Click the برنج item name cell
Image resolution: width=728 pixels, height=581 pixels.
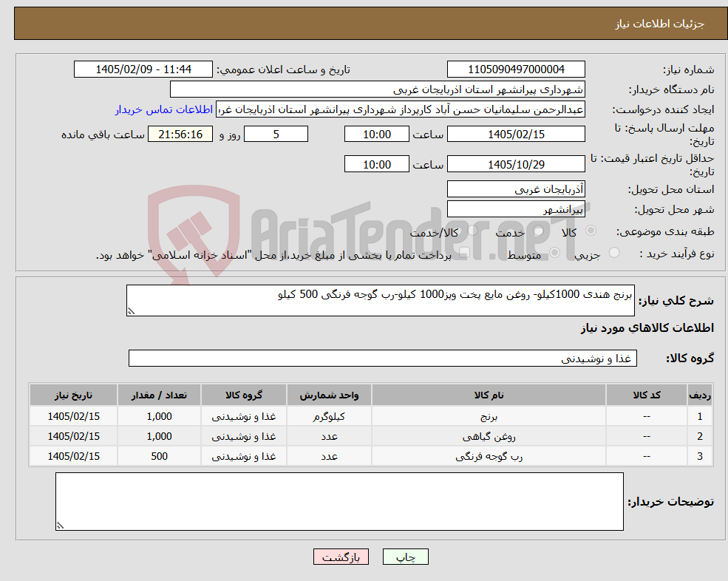[489, 417]
